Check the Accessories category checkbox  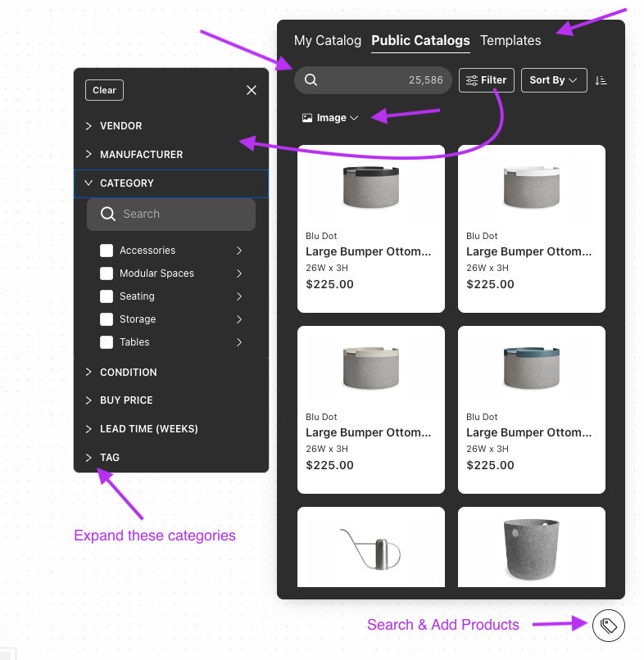tap(107, 251)
